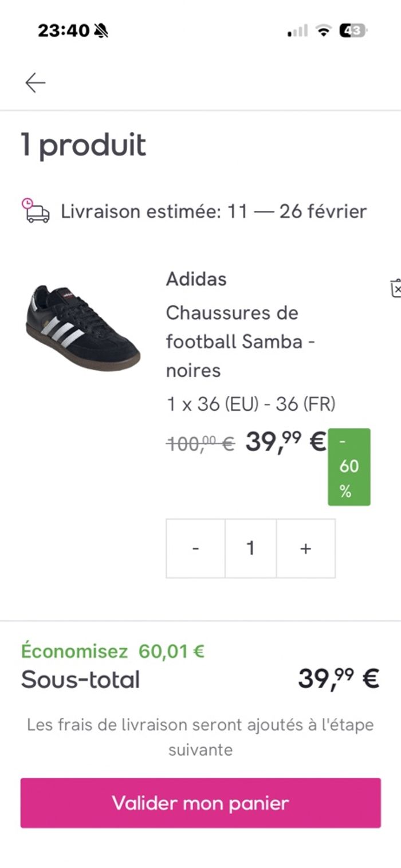The height and width of the screenshot is (868, 401).
Task: Tap the Économisez 60,01 € savings text
Action: click(113, 651)
